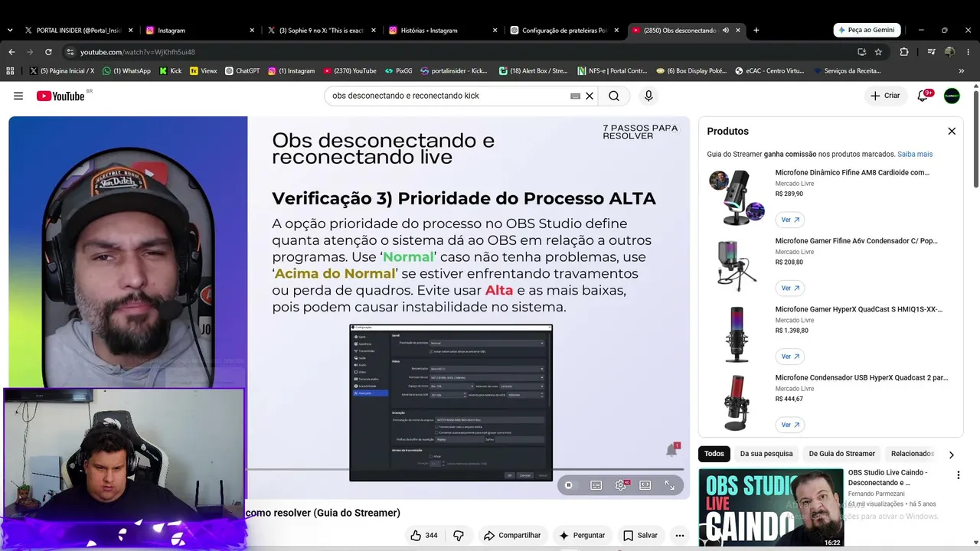The height and width of the screenshot is (551, 980).
Task: Switch to Configuração de prateleiras tab
Action: (565, 31)
